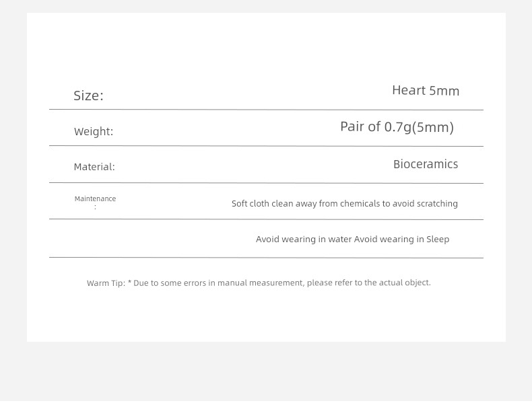The width and height of the screenshot is (532, 403).
Task: Click the "errors in manual measurement" phrase
Action: [x=243, y=283]
